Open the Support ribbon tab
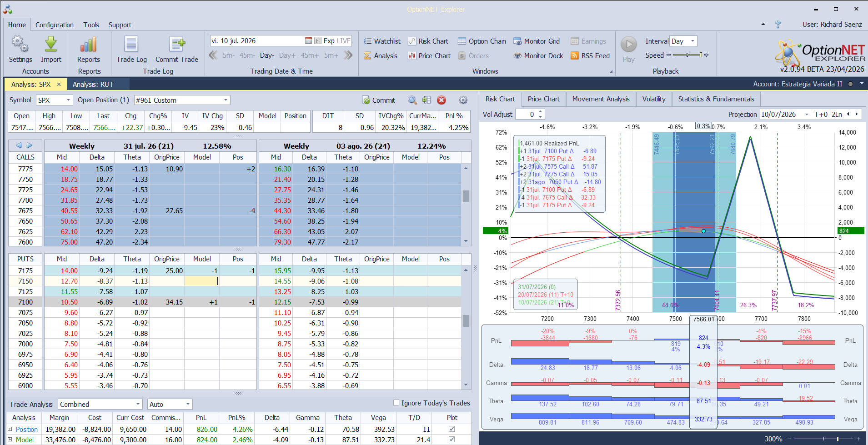868x445 pixels. pos(120,25)
